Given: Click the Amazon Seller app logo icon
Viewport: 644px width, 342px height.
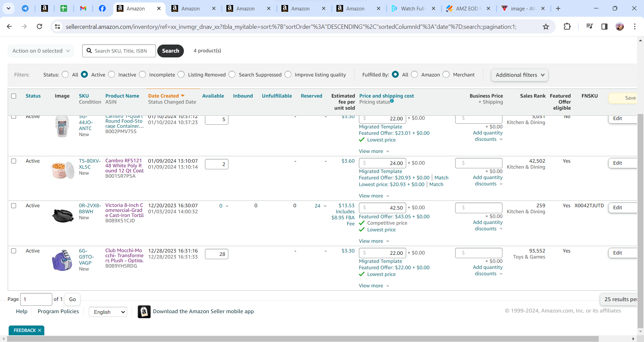Looking at the screenshot, I should [144, 311].
